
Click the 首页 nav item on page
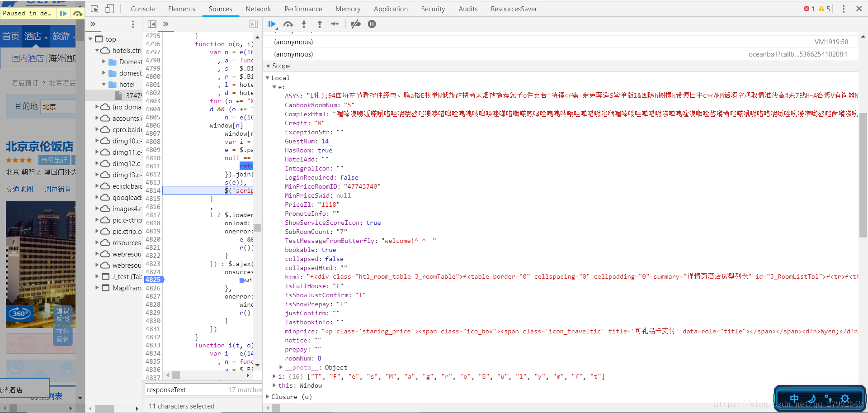click(x=11, y=36)
